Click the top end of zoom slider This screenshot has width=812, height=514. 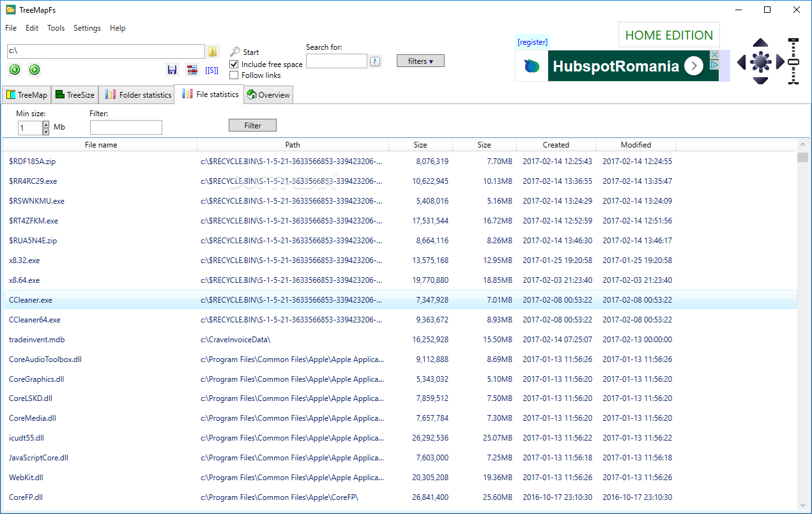click(x=793, y=40)
